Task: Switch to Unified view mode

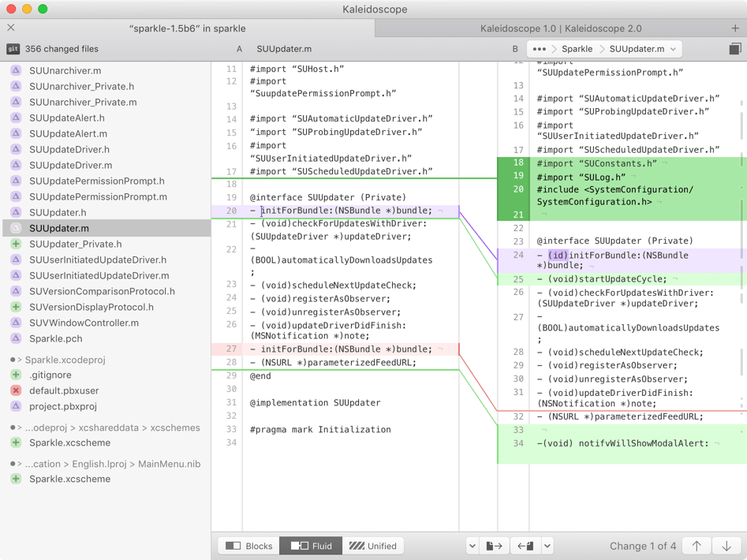Action: coord(373,546)
